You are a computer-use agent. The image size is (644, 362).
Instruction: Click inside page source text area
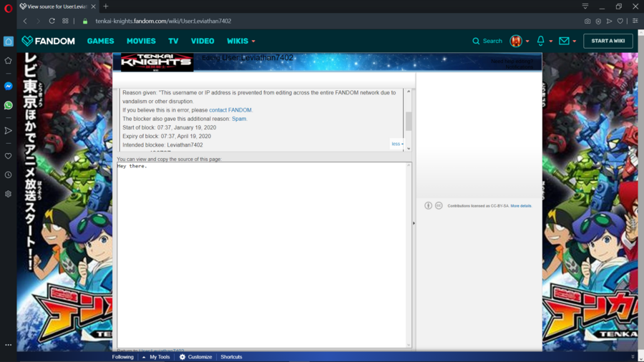pyautogui.click(x=262, y=255)
